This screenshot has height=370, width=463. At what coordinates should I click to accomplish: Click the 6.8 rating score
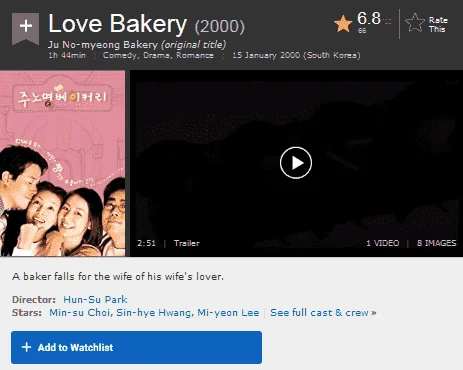click(x=369, y=19)
